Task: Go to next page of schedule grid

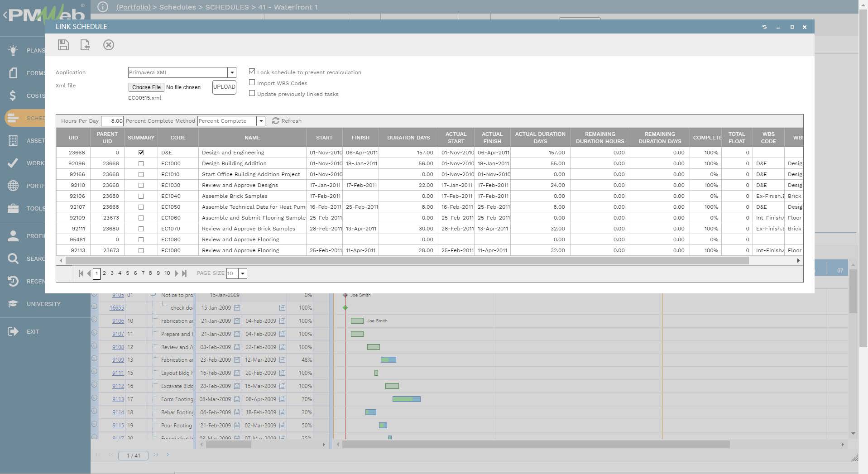Action: (x=177, y=273)
